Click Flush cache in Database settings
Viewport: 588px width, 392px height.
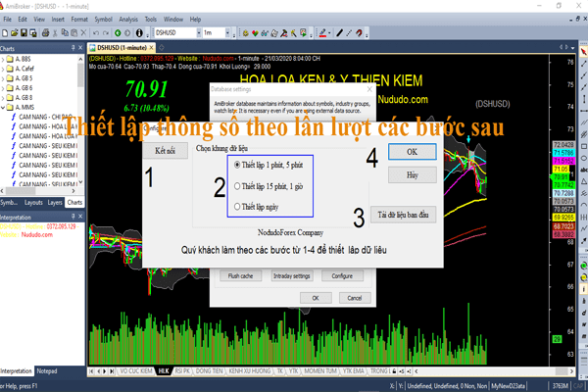(x=240, y=276)
